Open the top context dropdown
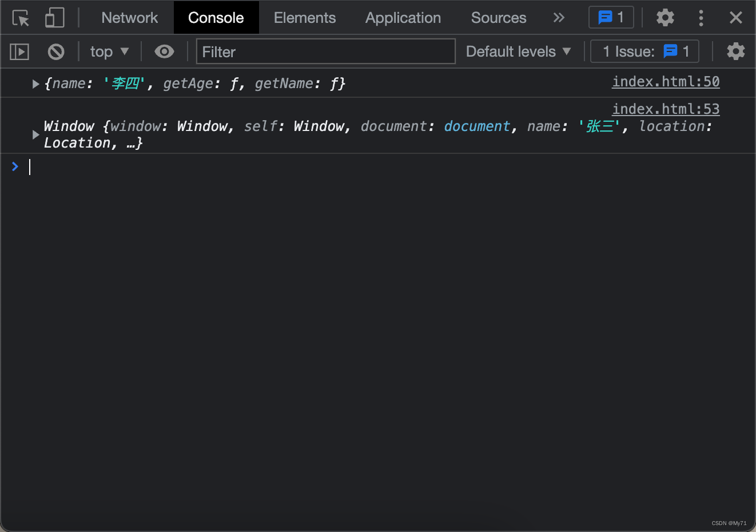The image size is (756, 532). tap(109, 52)
